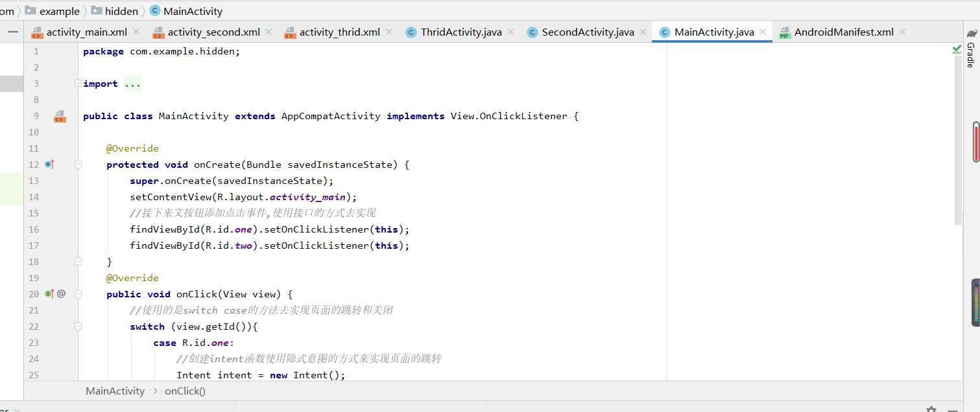Click '@Override' annotation on line 19

(132, 278)
